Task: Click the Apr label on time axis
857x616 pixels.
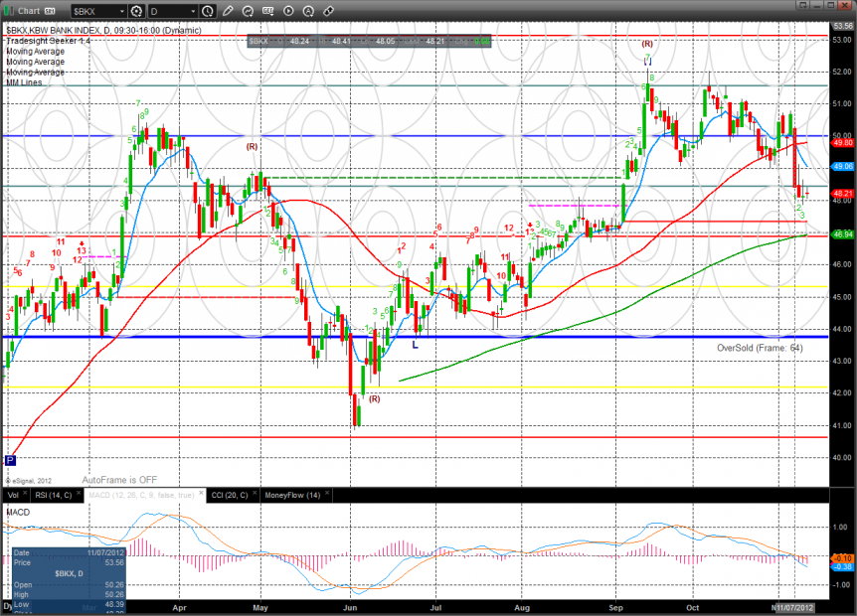Action: pyautogui.click(x=179, y=608)
